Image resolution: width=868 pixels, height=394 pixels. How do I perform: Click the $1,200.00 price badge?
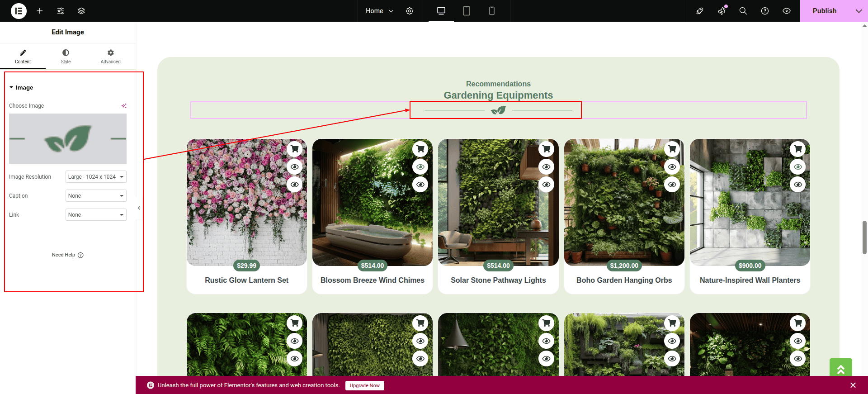(624, 266)
